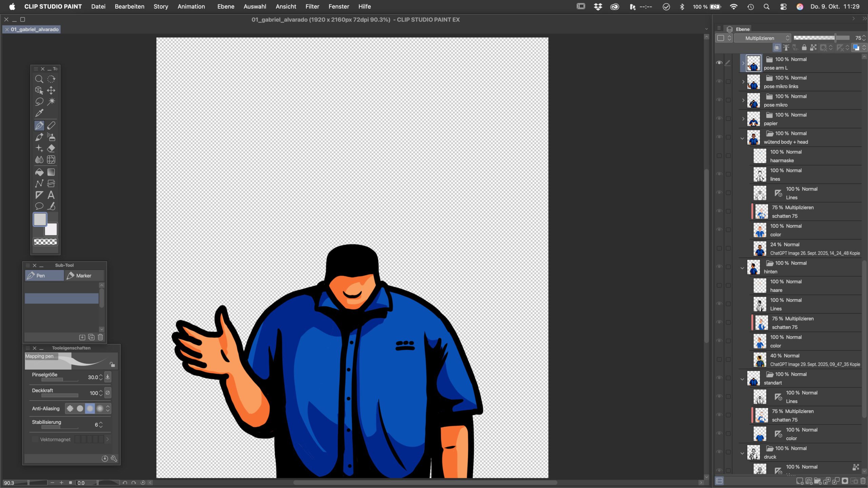The width and height of the screenshot is (868, 488).
Task: Click the layer opacity slider
Action: (821, 38)
